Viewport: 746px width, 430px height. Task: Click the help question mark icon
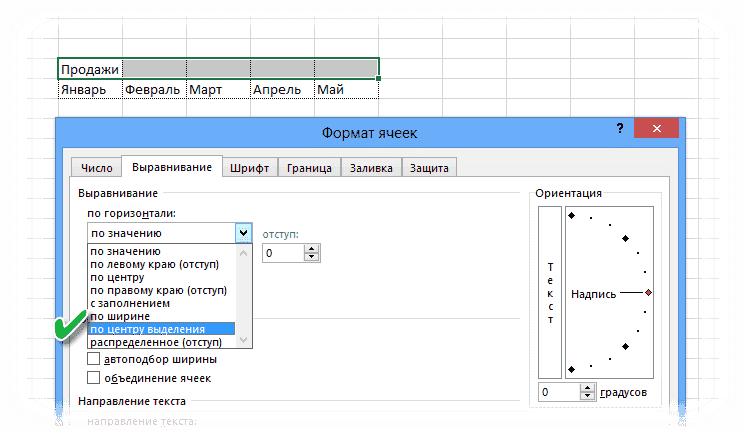(x=619, y=128)
